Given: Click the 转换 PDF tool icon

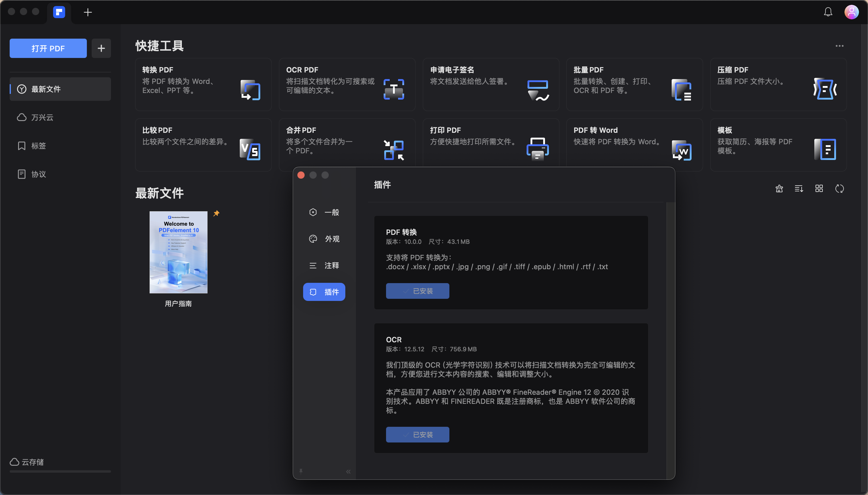Looking at the screenshot, I should click(x=250, y=90).
